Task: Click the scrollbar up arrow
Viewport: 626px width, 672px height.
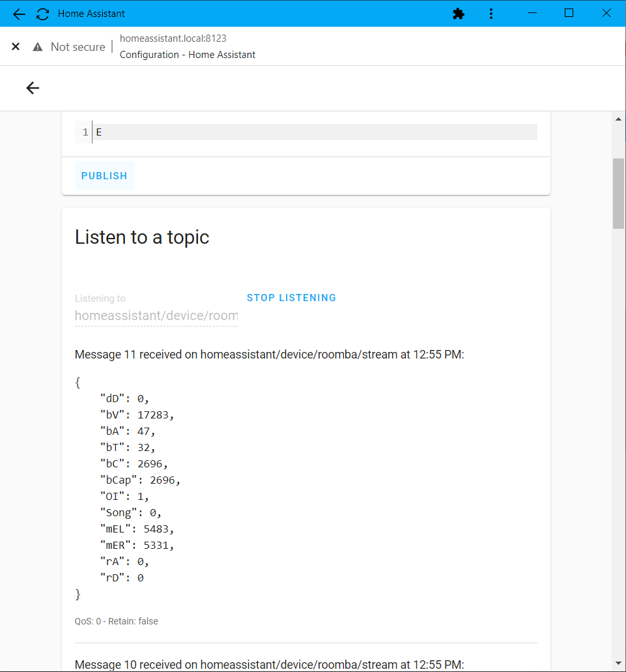Action: [x=618, y=119]
